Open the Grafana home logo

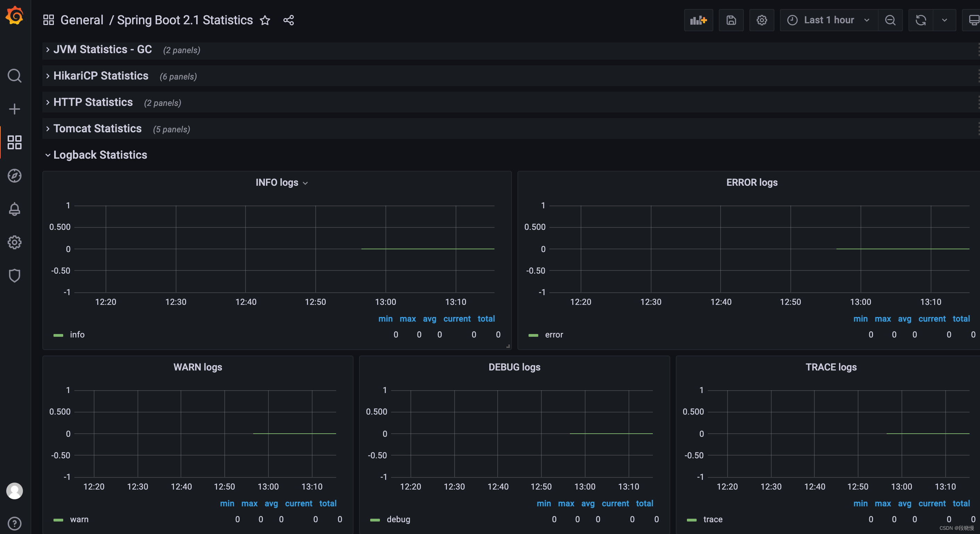[15, 15]
